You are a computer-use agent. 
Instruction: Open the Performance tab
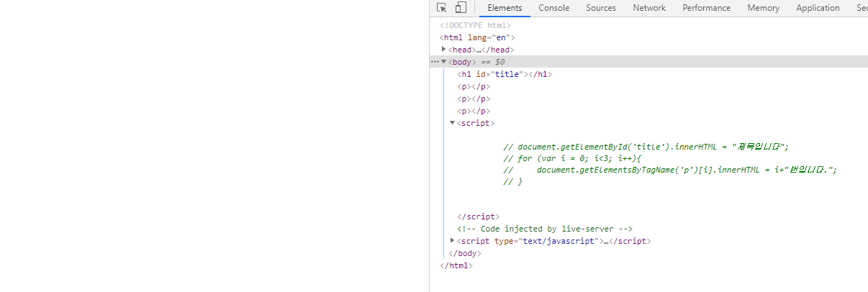point(707,8)
